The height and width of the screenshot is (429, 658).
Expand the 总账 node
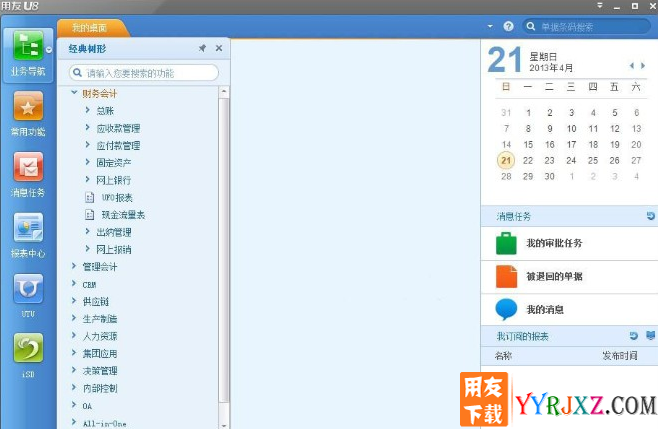pos(87,110)
